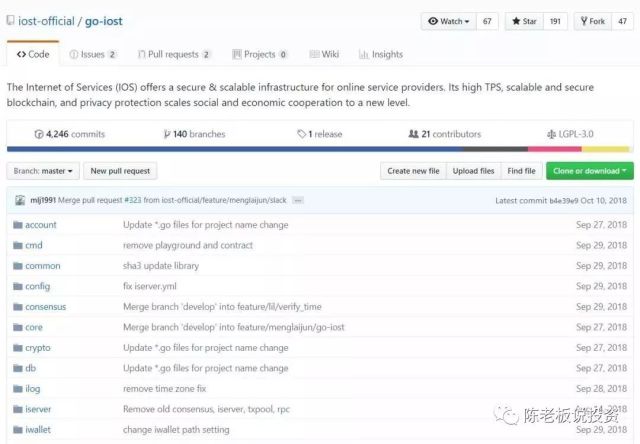This screenshot has width=640, height=444.
Task: Open the iwallet folder
Action: 40,430
